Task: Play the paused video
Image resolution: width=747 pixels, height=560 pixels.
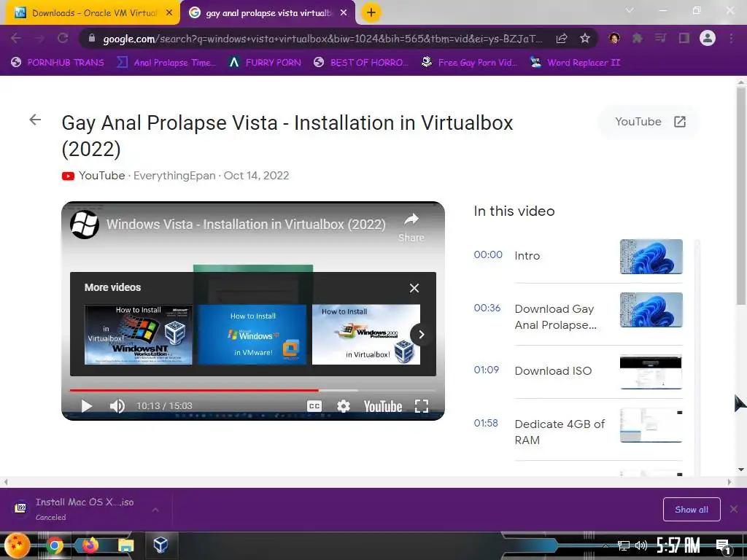Action: pyautogui.click(x=86, y=406)
